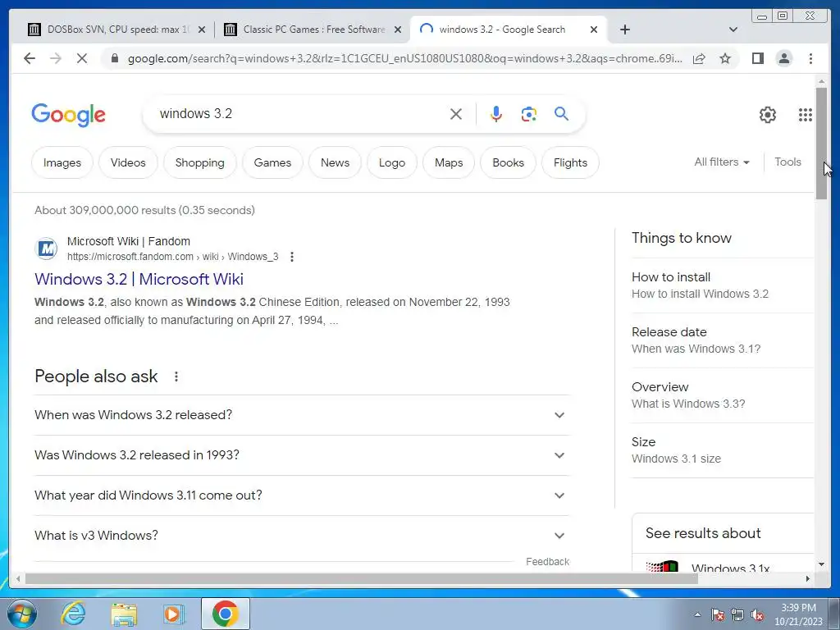Viewport: 840px width, 630px height.
Task: Start voice search with microphone icon
Action: click(496, 113)
